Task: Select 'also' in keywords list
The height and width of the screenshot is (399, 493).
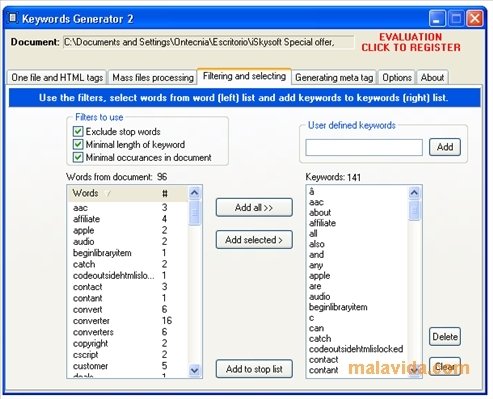Action: pyautogui.click(x=317, y=244)
